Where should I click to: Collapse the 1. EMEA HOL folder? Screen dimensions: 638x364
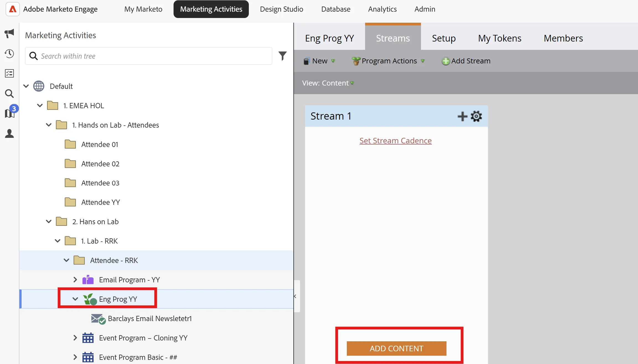click(x=40, y=105)
